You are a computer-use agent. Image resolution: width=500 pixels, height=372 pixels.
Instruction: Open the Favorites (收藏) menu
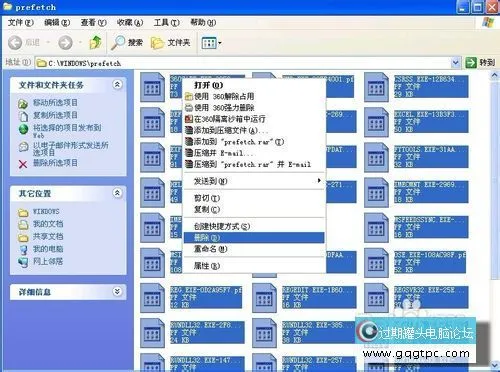(x=130, y=23)
